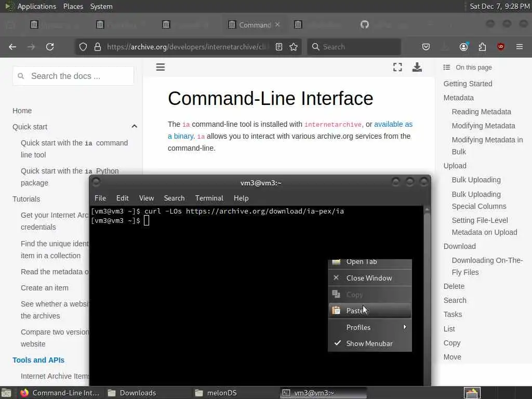
Task: Click the padlock site info icon
Action: (98, 47)
